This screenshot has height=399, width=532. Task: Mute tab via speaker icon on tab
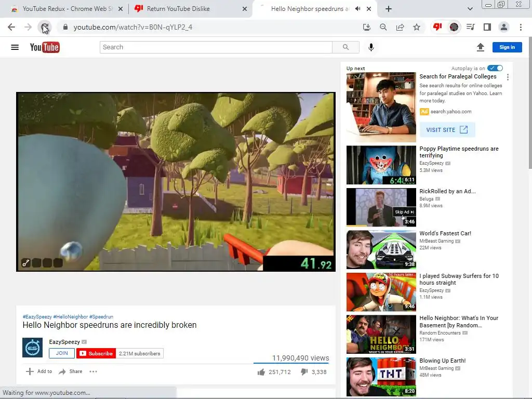357,9
